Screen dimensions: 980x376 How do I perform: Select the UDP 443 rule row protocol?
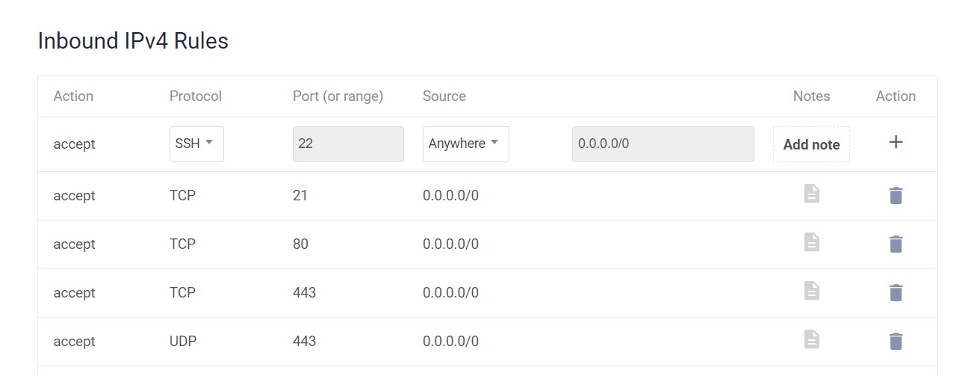point(183,342)
